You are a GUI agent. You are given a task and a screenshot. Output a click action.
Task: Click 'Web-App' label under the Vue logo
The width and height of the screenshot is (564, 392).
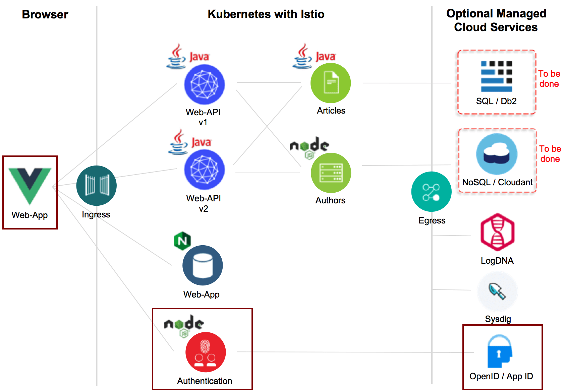[30, 215]
